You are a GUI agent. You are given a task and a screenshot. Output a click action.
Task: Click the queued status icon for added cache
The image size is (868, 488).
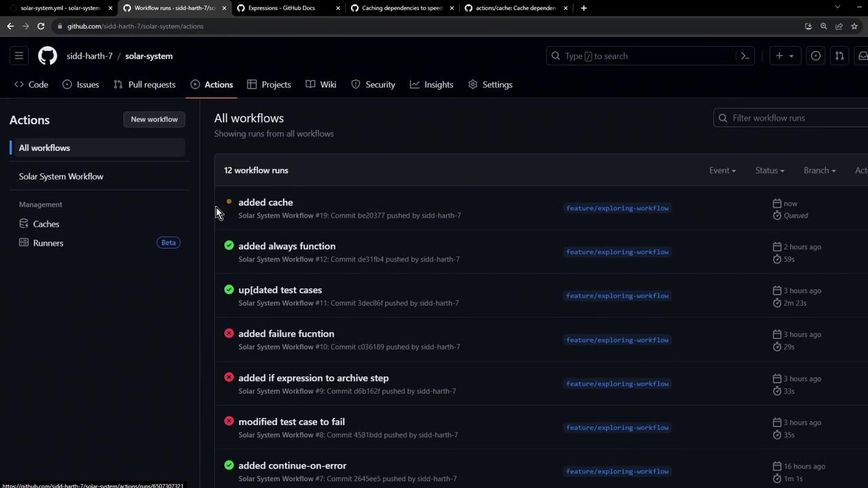(x=229, y=202)
